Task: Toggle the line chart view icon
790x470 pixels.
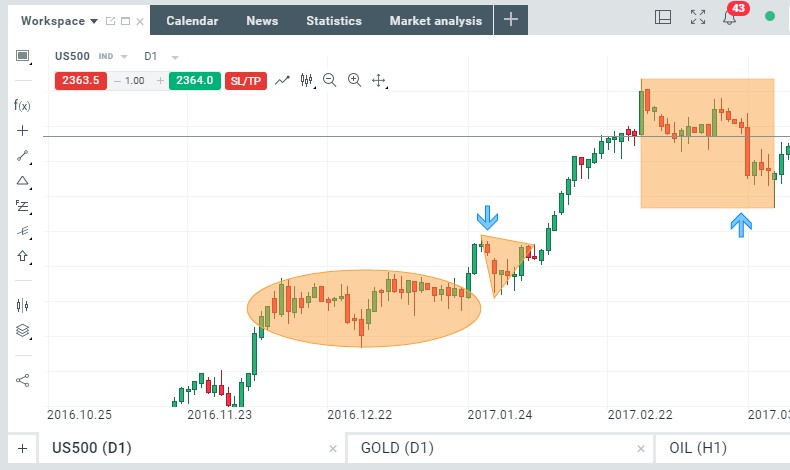Action: (x=283, y=80)
